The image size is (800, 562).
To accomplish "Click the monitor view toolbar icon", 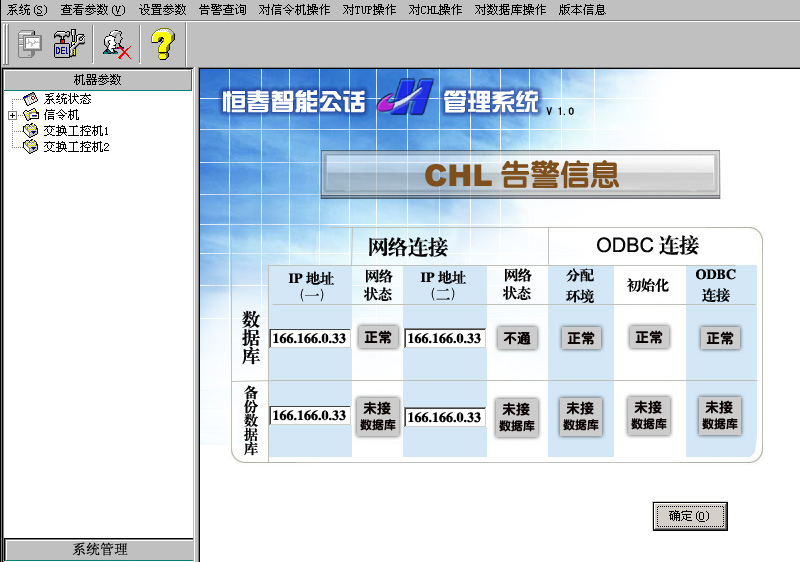I will pos(29,44).
